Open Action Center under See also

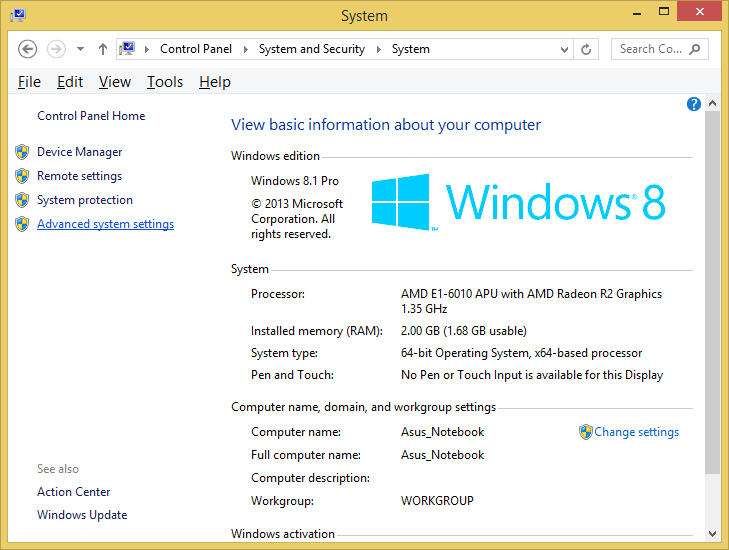pyautogui.click(x=73, y=492)
